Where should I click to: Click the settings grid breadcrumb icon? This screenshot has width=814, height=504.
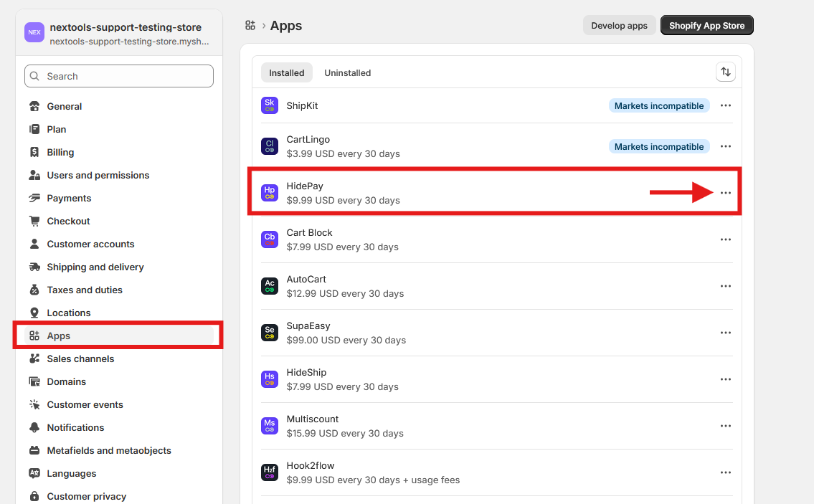[250, 26]
